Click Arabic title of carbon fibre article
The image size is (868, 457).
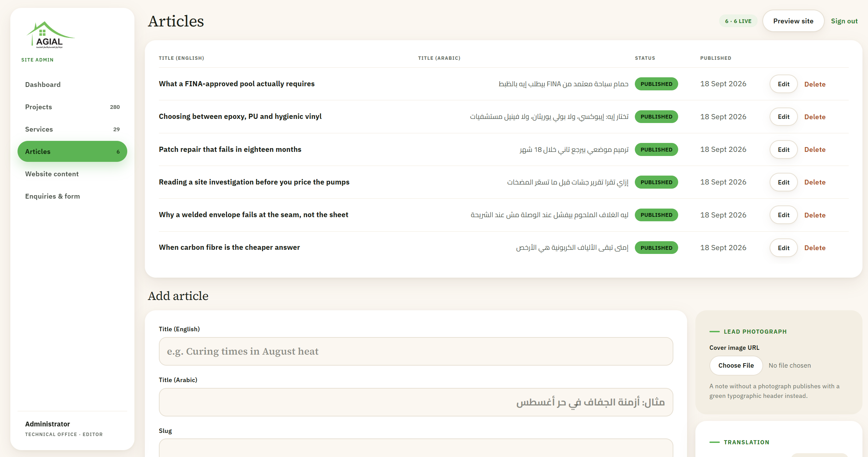pos(572,248)
